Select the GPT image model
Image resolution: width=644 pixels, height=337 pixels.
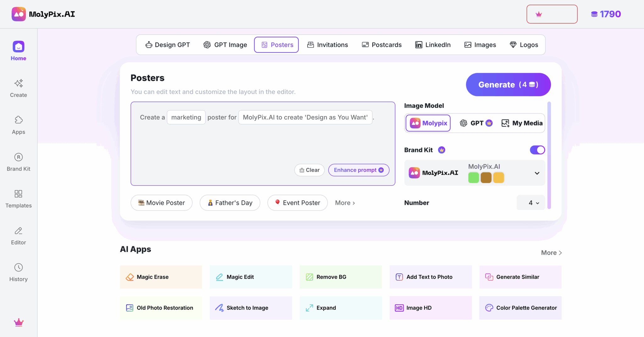coord(476,123)
